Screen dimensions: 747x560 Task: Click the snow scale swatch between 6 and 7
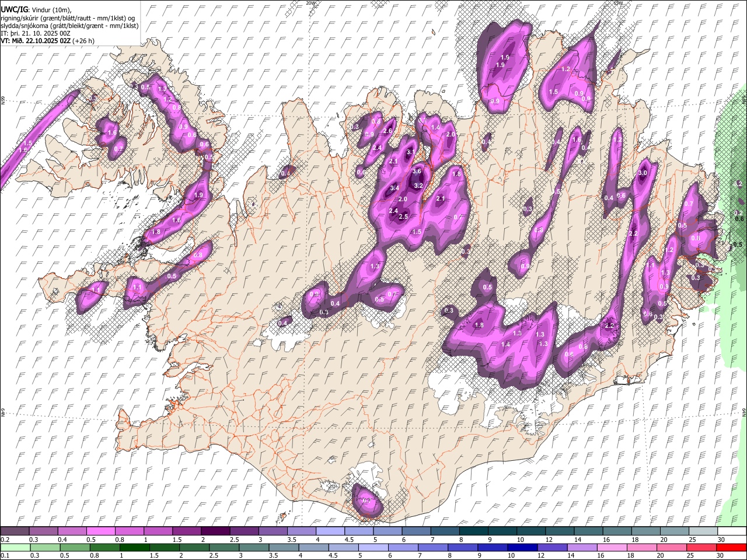point(416,531)
